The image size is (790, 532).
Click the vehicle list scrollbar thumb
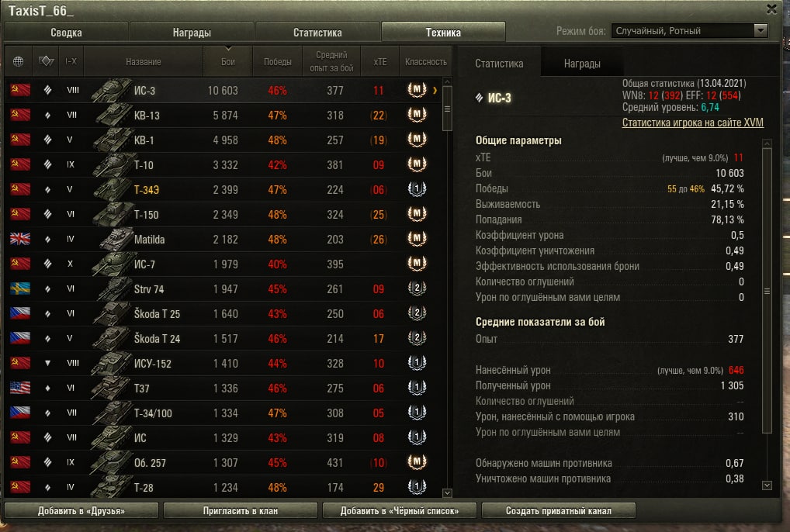pos(447,109)
